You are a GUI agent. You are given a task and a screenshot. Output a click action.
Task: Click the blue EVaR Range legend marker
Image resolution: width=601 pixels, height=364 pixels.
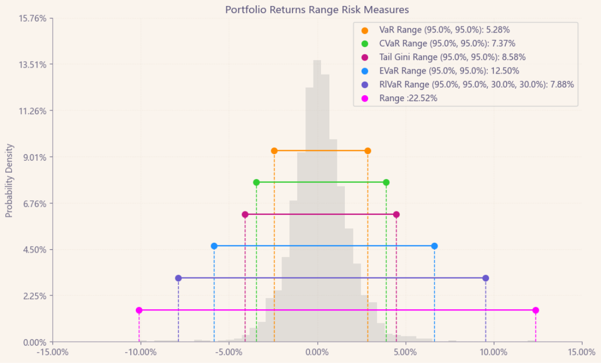point(364,71)
